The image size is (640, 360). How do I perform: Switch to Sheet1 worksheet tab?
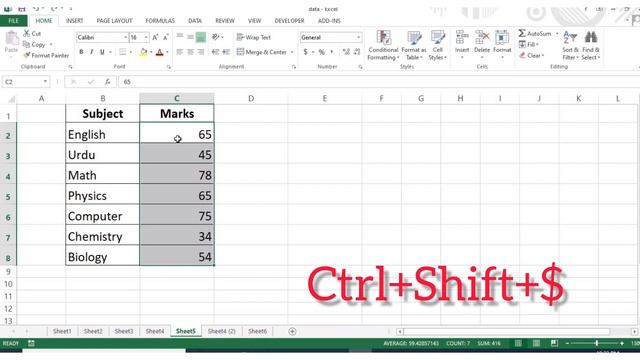(62, 331)
